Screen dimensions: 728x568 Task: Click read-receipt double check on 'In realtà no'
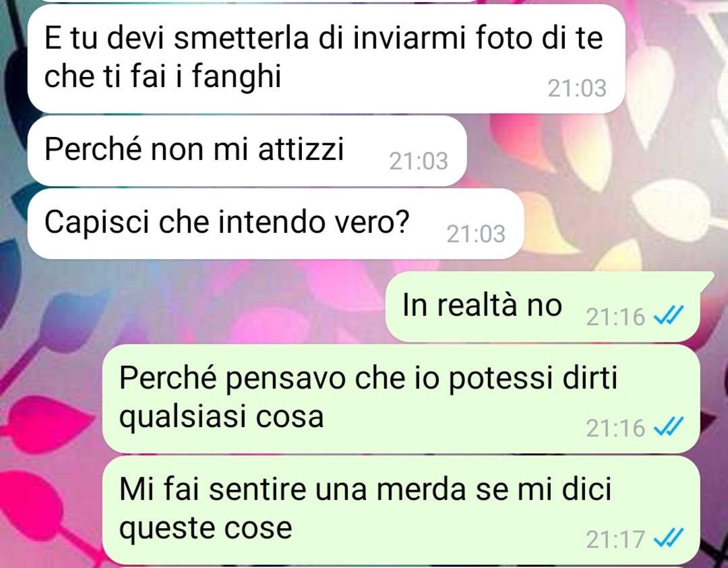tap(669, 316)
